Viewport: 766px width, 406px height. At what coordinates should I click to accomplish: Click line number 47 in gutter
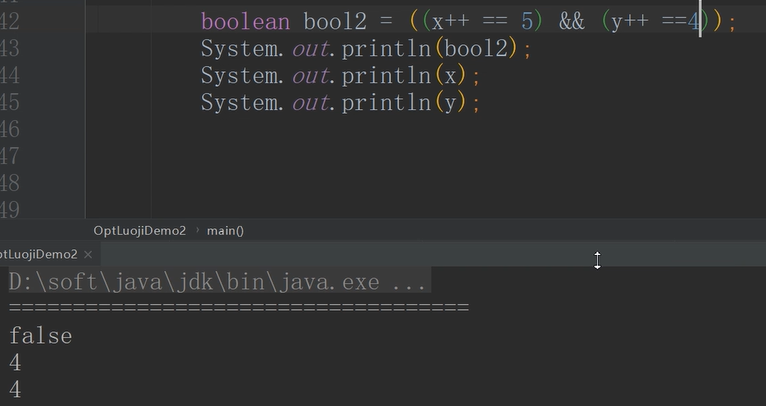10,157
